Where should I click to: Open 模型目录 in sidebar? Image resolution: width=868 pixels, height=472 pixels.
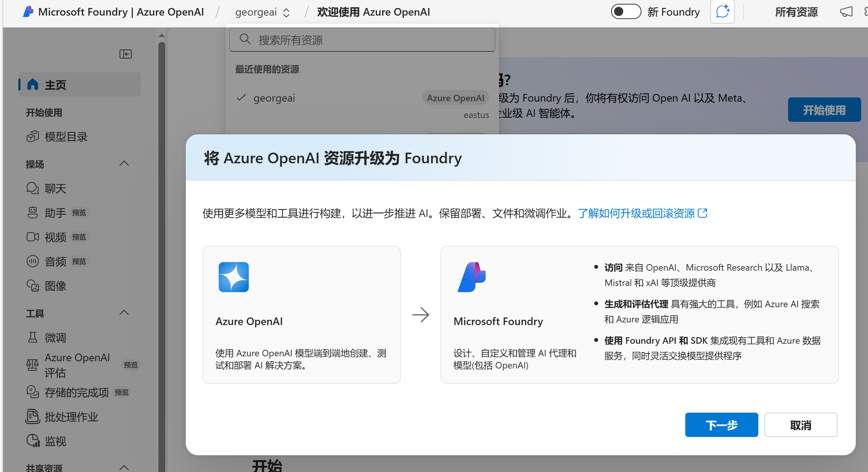click(66, 137)
